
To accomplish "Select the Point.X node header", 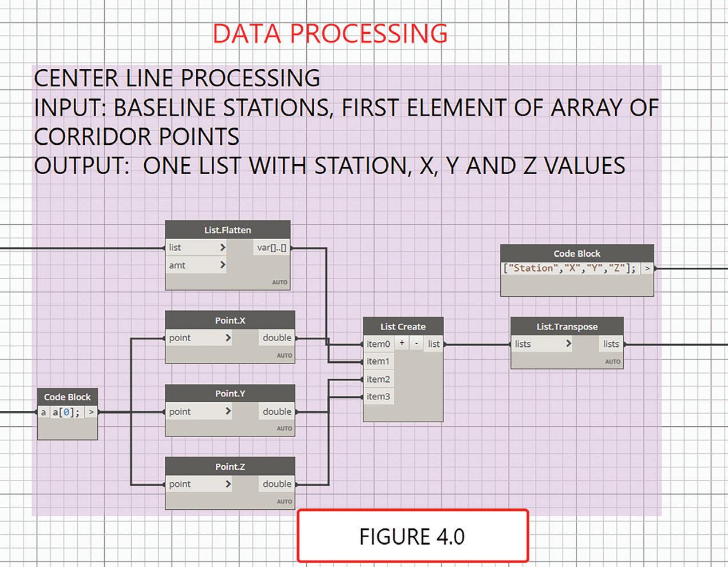I will point(230,320).
